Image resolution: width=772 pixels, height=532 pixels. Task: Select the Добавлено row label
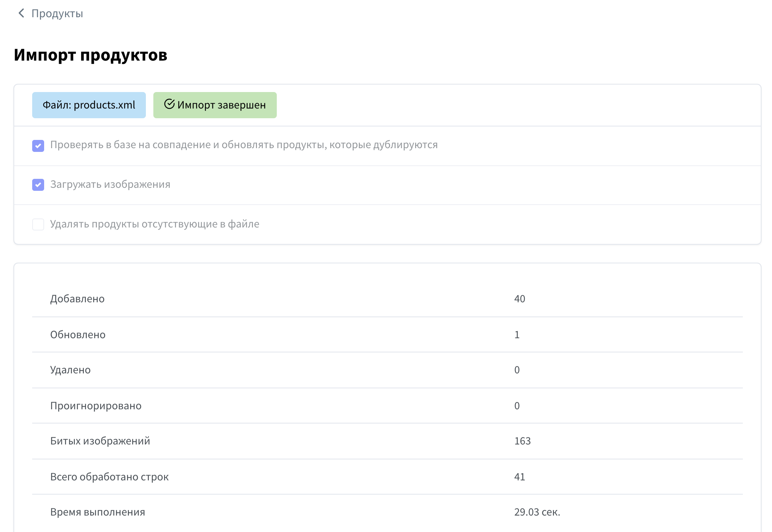pyautogui.click(x=77, y=299)
